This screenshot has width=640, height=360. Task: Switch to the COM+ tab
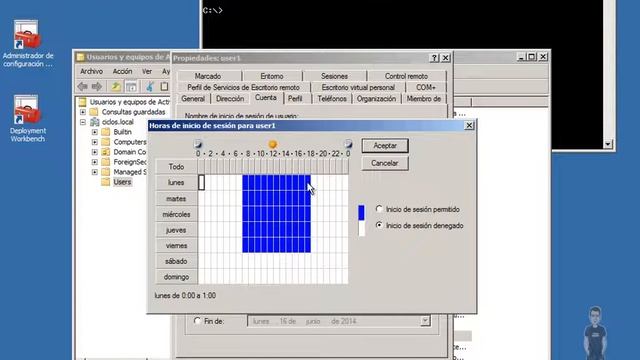(x=426, y=87)
